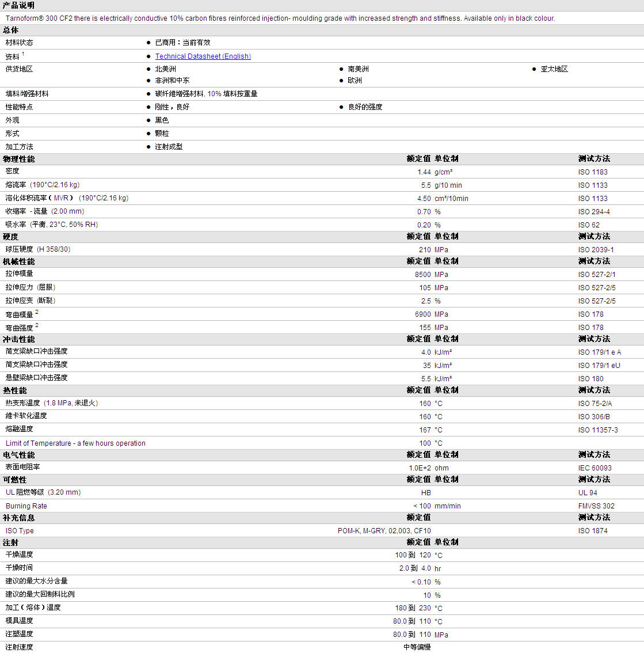Click the HB flame rating value
The width and height of the screenshot is (644, 653).
(x=426, y=493)
